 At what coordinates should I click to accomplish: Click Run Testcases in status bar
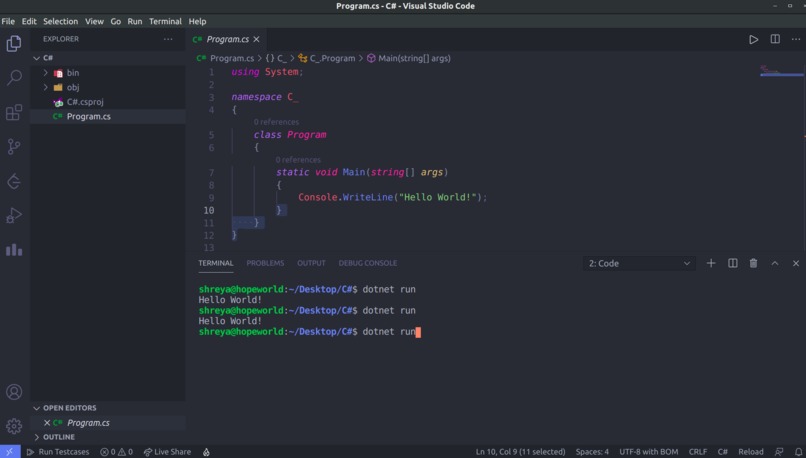(58, 452)
